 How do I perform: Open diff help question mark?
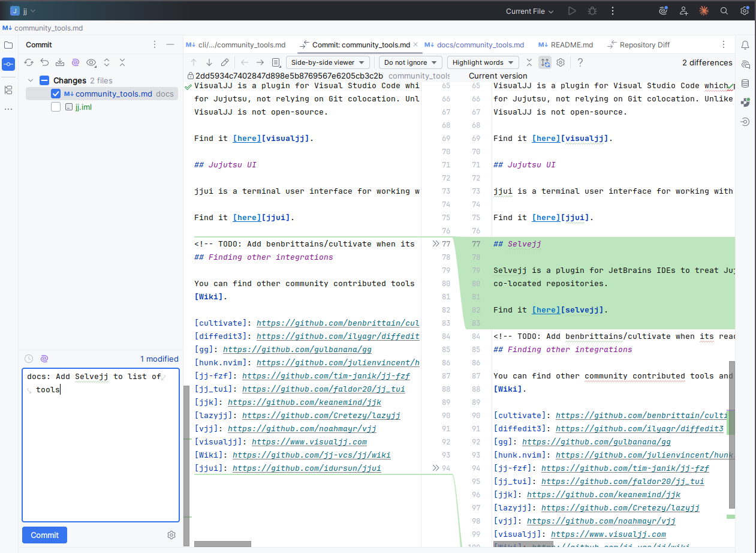[580, 62]
